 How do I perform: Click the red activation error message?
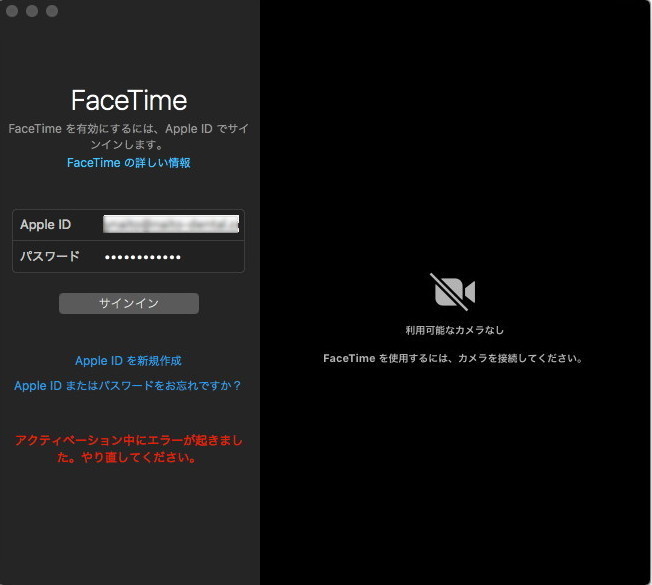(x=128, y=449)
